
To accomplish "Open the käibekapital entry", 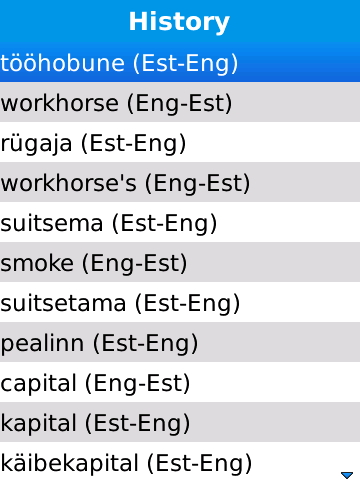I will pos(180,461).
